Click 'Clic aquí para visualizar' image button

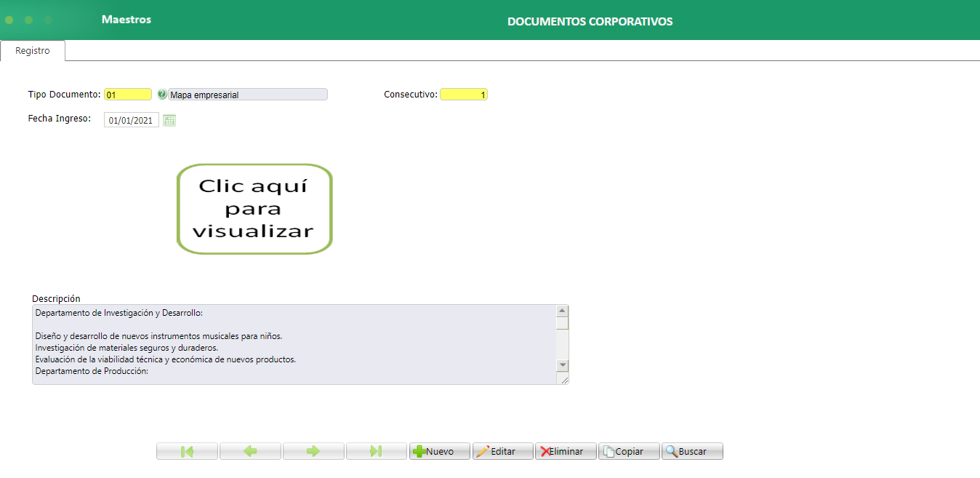coord(254,208)
